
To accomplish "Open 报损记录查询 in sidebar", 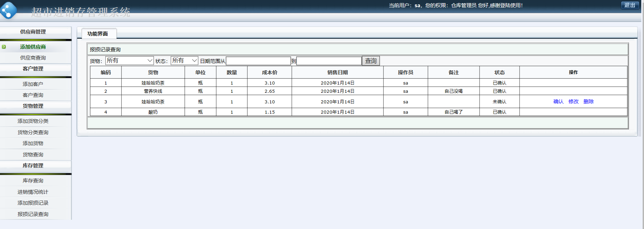I will pos(33,214).
